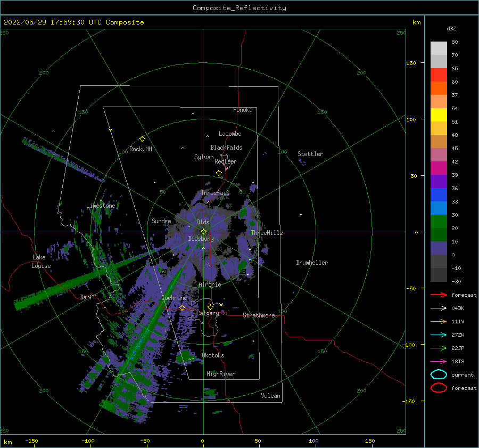Click the Vulcan label

click(271, 396)
